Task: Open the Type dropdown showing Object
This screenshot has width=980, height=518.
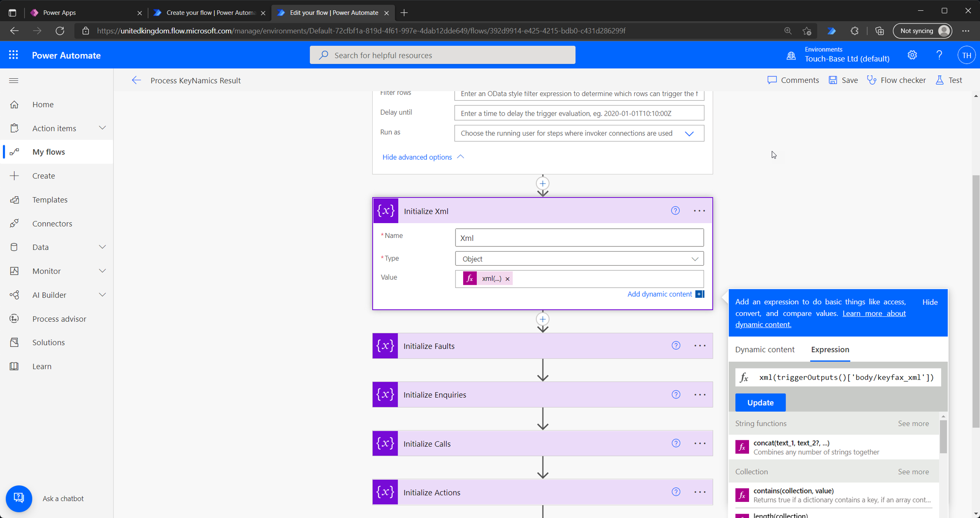Action: click(x=579, y=259)
